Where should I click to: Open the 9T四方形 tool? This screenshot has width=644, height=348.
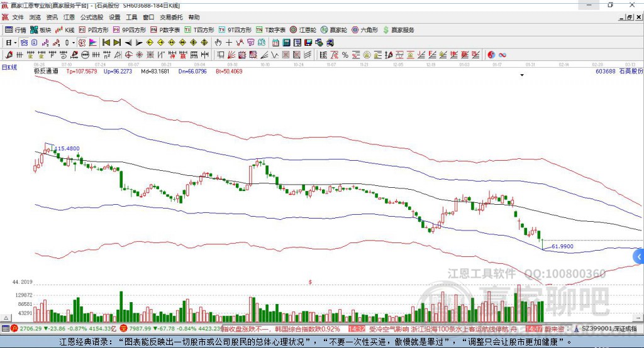(x=235, y=30)
